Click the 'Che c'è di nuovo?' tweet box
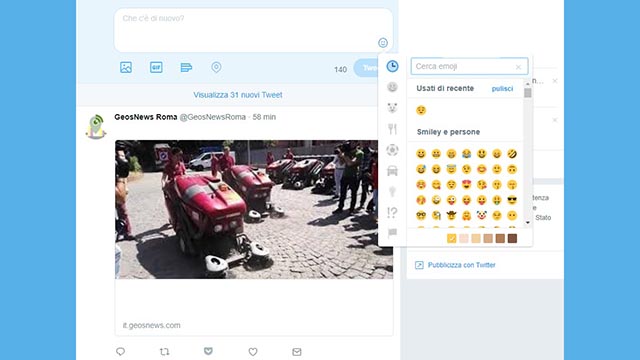This screenshot has height=360, width=640. point(253,30)
